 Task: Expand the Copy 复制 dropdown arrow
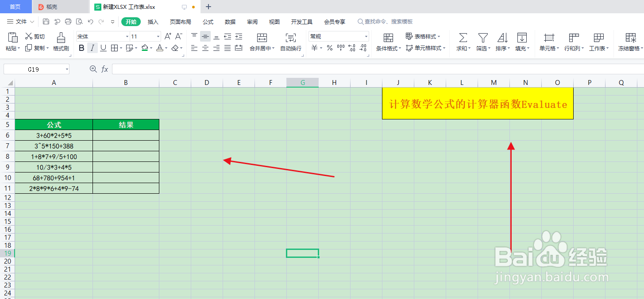click(48, 48)
